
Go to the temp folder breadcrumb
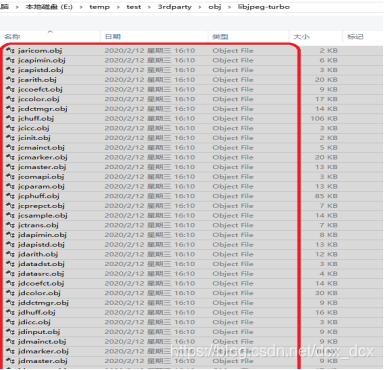point(99,7)
